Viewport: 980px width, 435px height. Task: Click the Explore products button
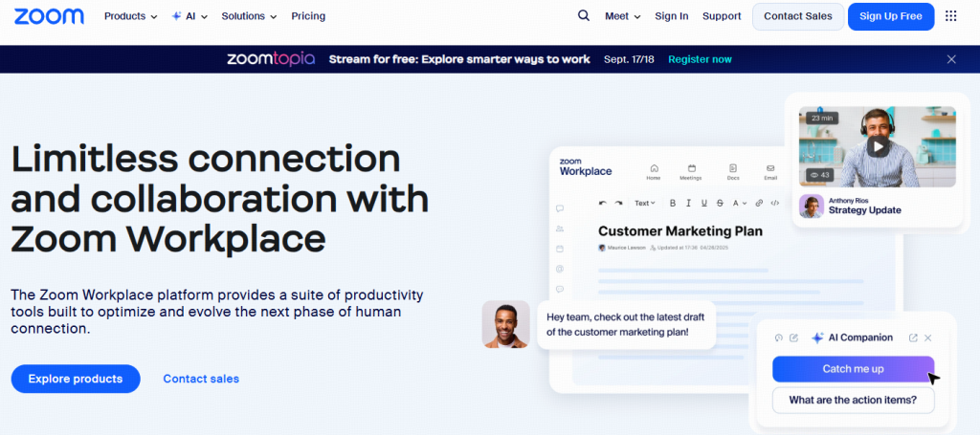[76, 379]
